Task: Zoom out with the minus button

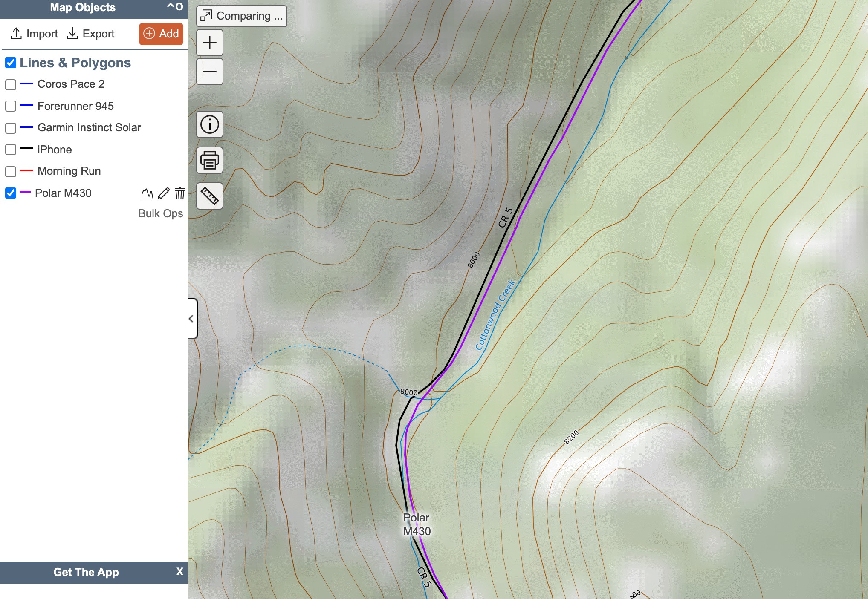Action: click(x=209, y=72)
